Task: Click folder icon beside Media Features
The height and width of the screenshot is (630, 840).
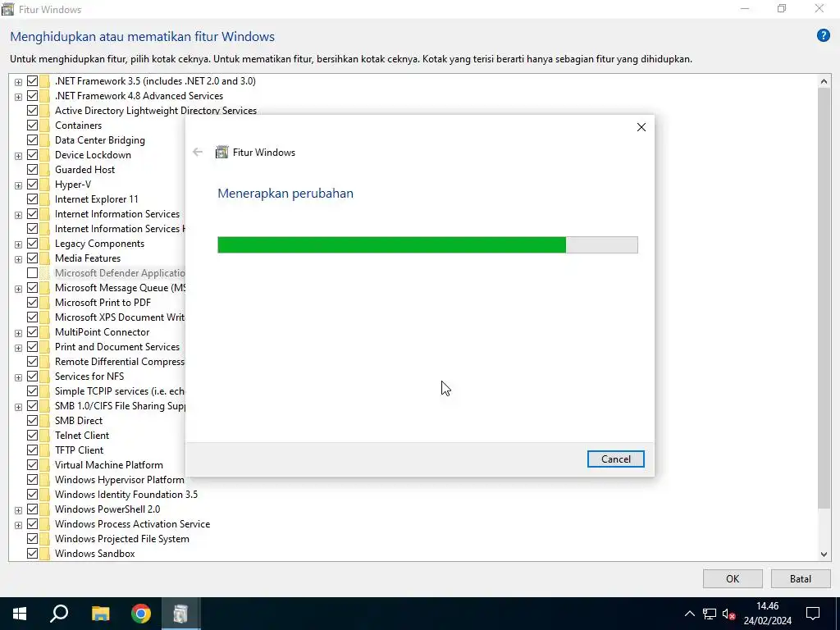Action: (44, 258)
